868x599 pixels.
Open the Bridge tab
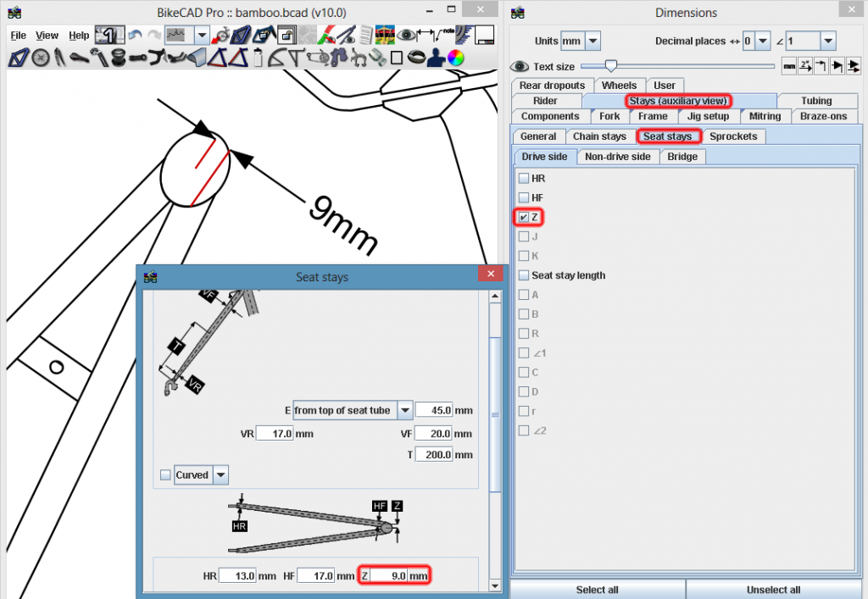coord(682,157)
